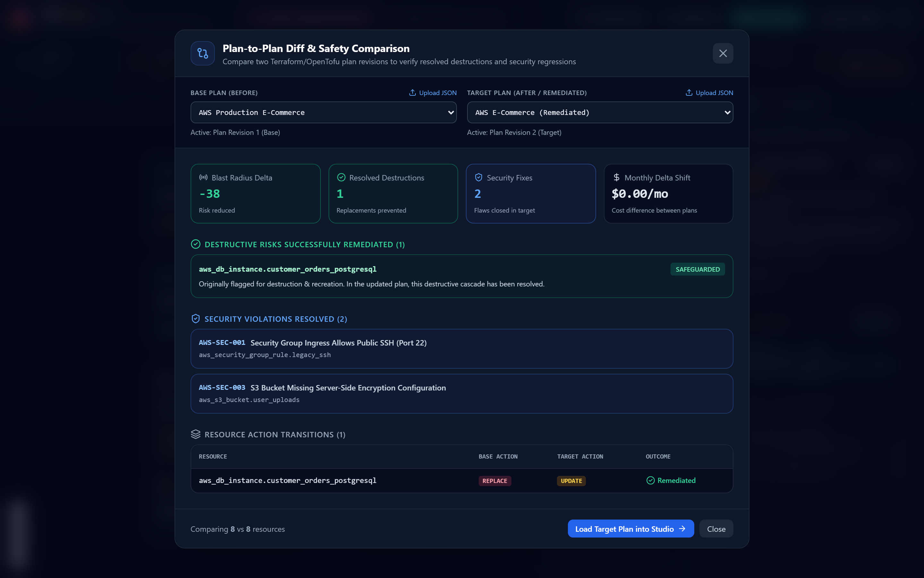Click 'Comparing 8 vs 8 resources' text
The width and height of the screenshot is (924, 578).
pos(237,529)
